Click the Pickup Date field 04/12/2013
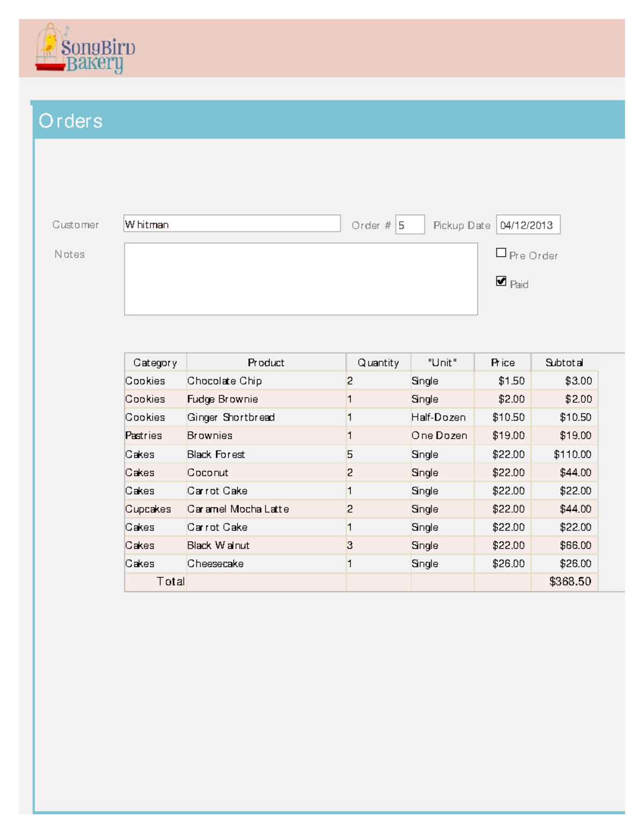 [x=528, y=224]
